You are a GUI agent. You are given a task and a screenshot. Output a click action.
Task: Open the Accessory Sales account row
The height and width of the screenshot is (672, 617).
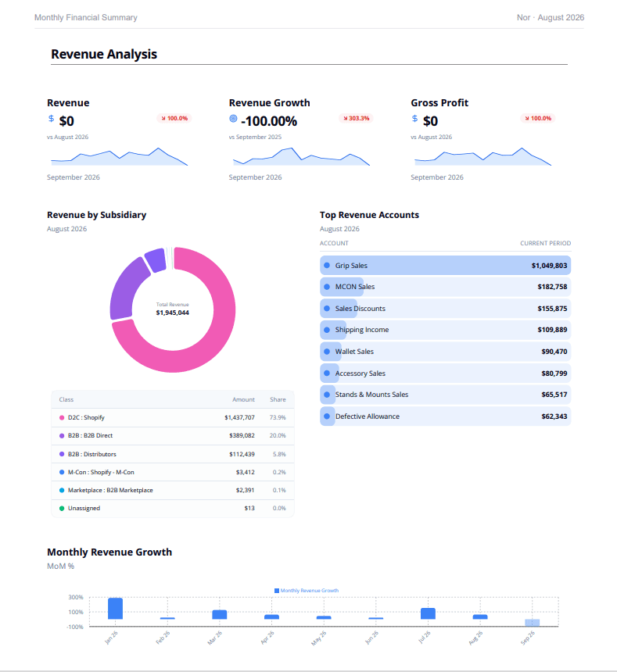(446, 374)
